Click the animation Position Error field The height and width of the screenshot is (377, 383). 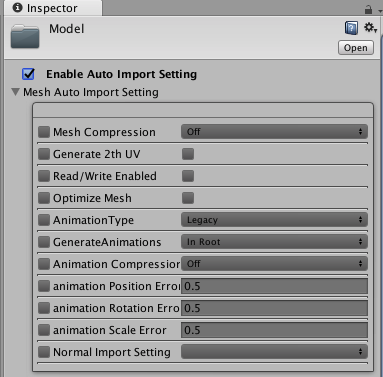click(274, 286)
